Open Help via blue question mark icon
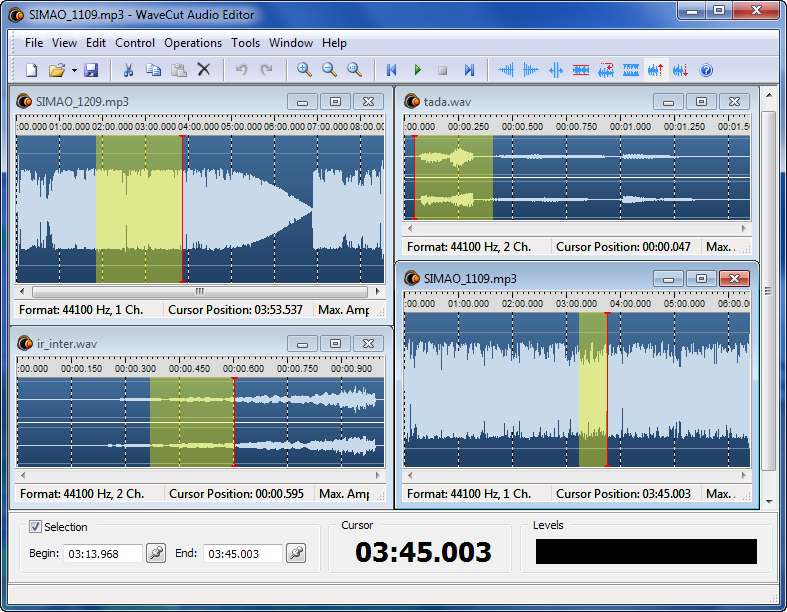Screen dimensions: 787x612 [707, 70]
